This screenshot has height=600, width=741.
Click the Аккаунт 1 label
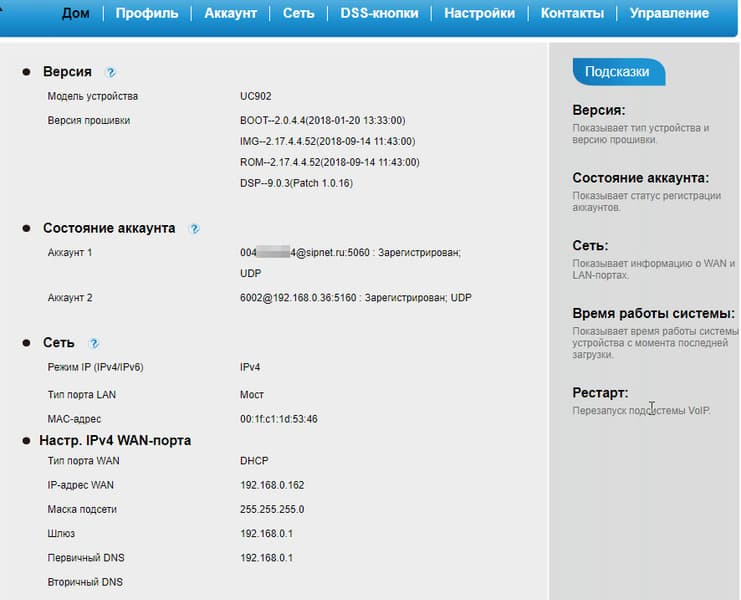70,252
